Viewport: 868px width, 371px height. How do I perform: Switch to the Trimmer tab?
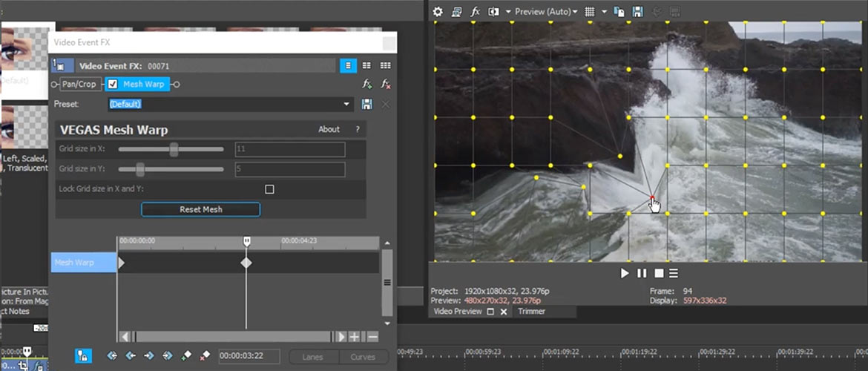pyautogui.click(x=531, y=312)
